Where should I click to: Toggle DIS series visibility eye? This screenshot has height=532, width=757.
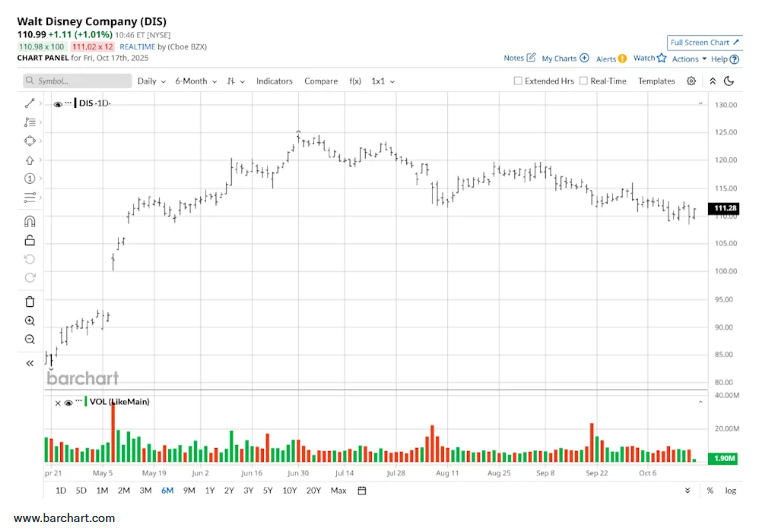click(58, 104)
